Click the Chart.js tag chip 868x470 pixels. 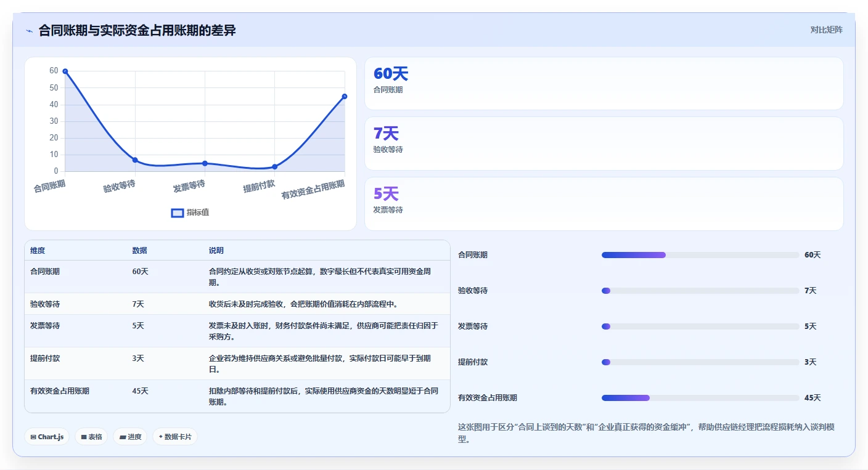(47, 437)
